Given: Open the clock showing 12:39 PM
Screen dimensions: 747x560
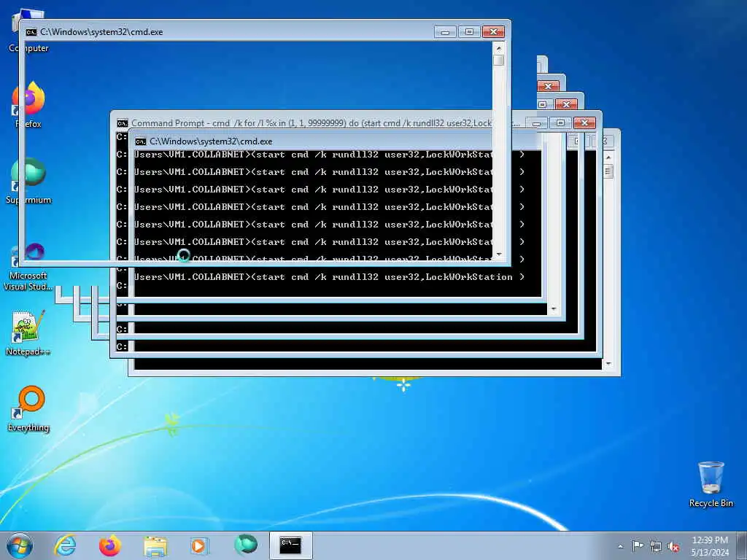Looking at the screenshot, I should [710, 545].
